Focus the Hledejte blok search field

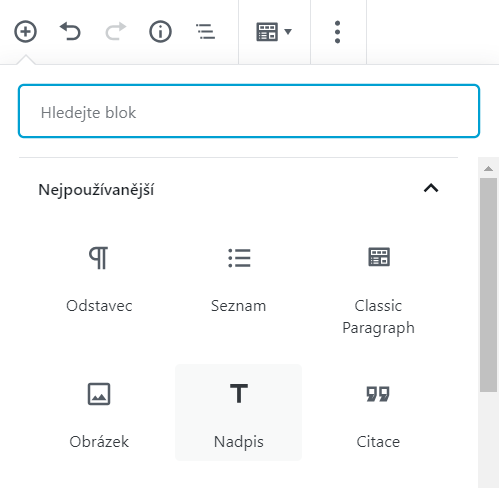coord(249,111)
